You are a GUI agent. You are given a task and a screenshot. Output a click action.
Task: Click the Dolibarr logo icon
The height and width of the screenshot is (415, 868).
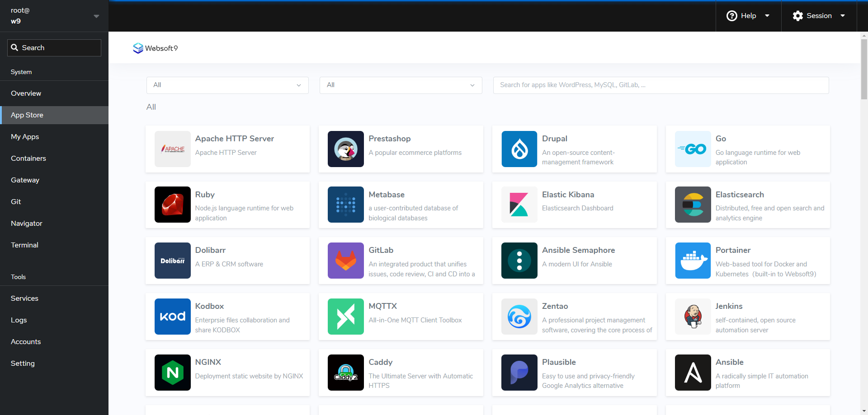tap(172, 261)
